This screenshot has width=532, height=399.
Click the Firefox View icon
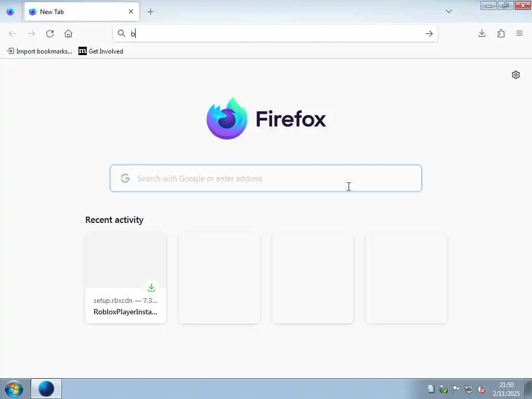10,11
